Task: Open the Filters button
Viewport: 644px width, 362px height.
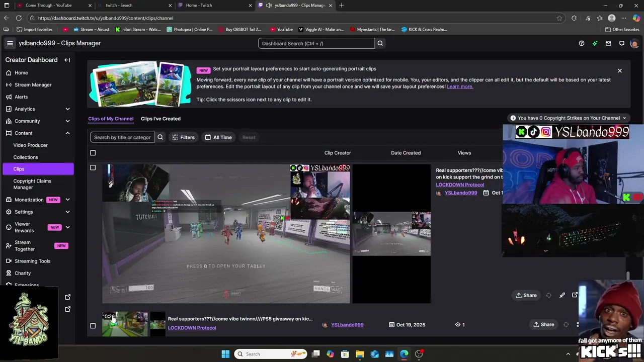Action: click(183, 137)
